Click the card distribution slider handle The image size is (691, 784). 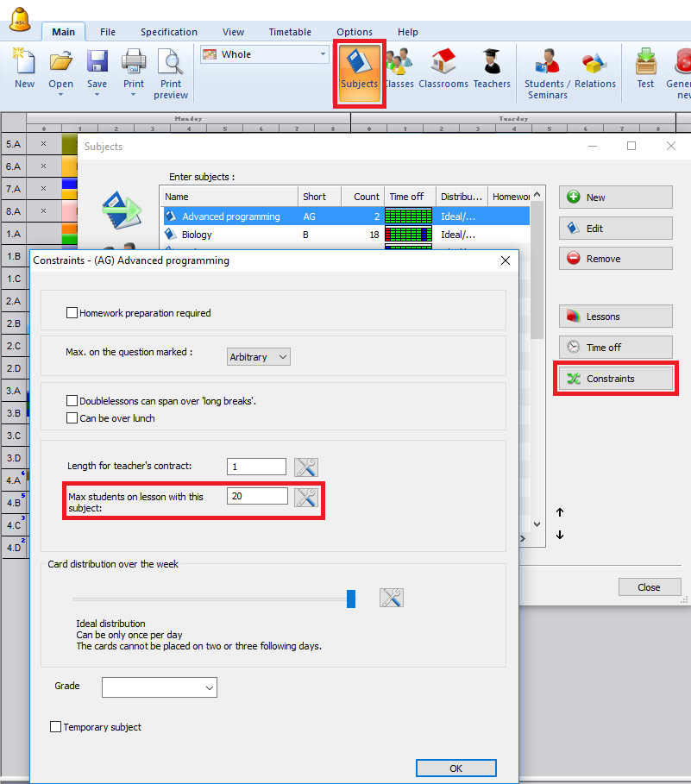(351, 599)
